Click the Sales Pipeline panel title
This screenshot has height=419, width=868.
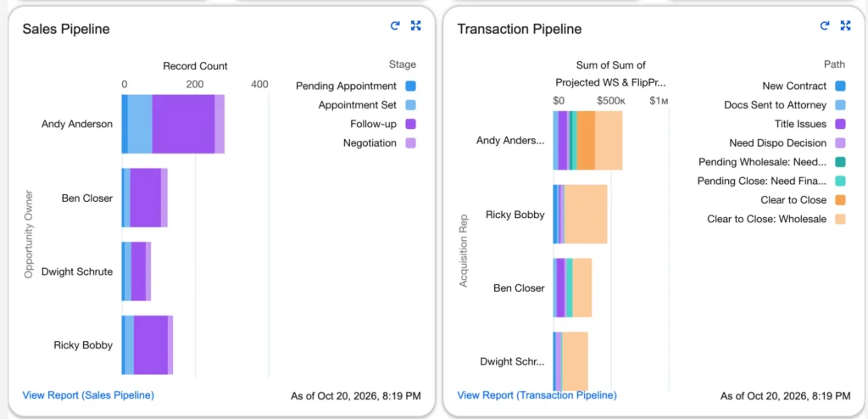66,29
